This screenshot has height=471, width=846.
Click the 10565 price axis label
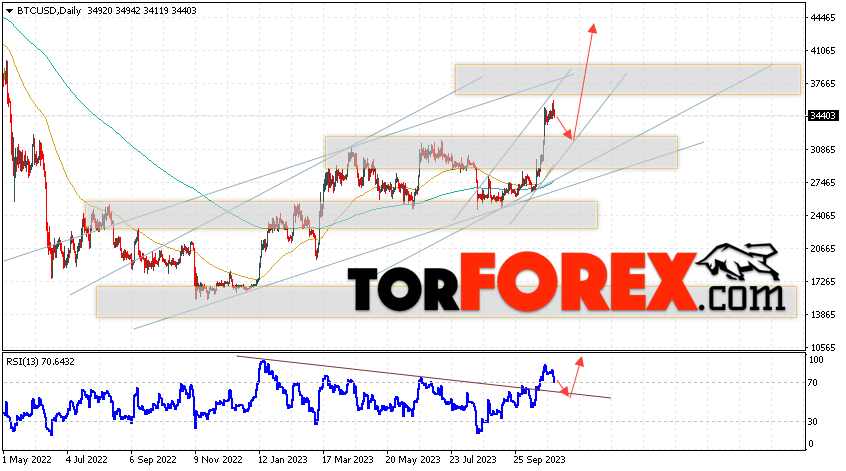(823, 347)
